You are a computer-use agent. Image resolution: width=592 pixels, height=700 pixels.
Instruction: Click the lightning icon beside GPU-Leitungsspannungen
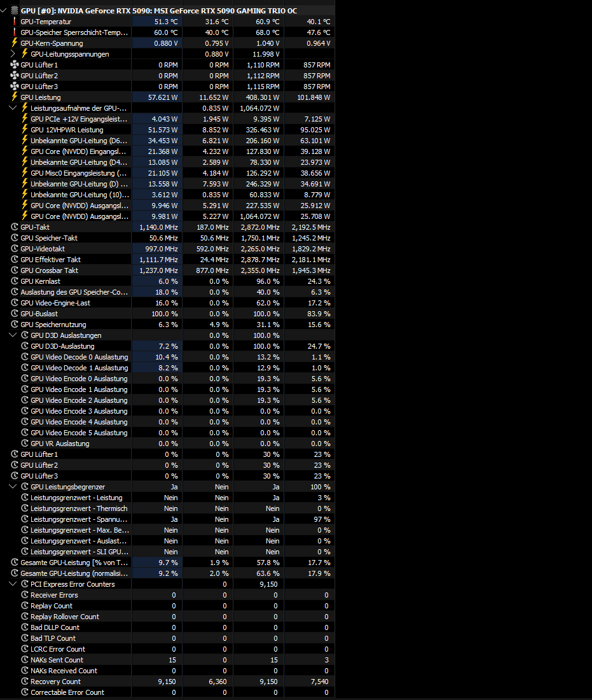pyautogui.click(x=25, y=53)
